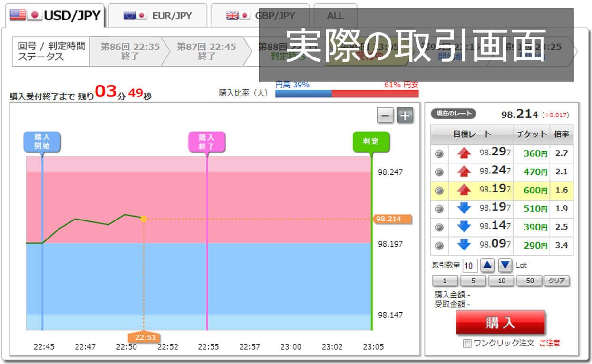Click blue down arrow for 98.147
This screenshot has height=364, width=592.
click(x=464, y=227)
